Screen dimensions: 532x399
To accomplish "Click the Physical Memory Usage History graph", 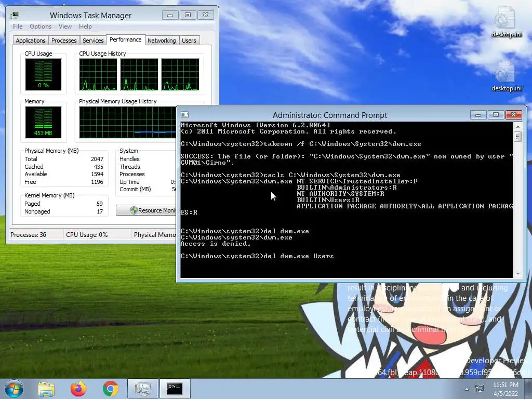I will coord(128,122).
